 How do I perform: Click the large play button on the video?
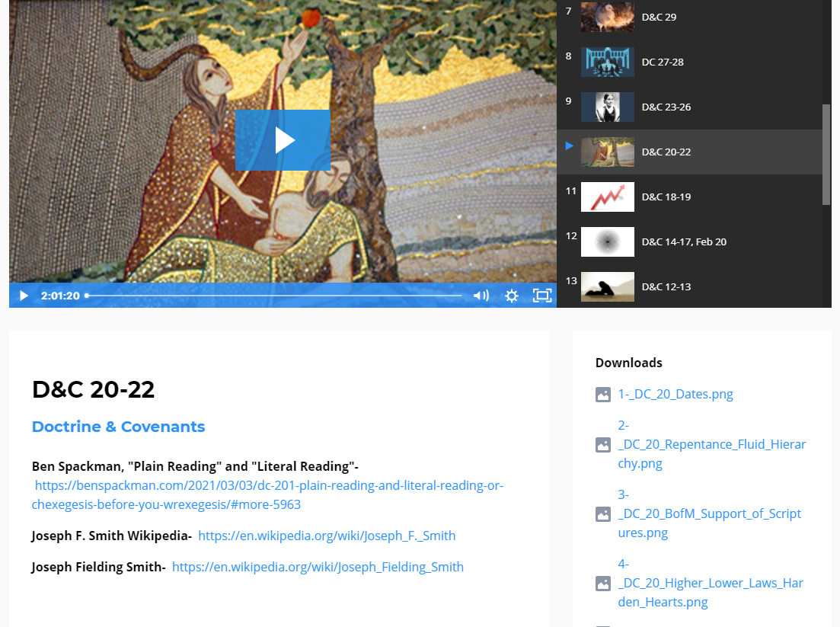click(x=283, y=140)
